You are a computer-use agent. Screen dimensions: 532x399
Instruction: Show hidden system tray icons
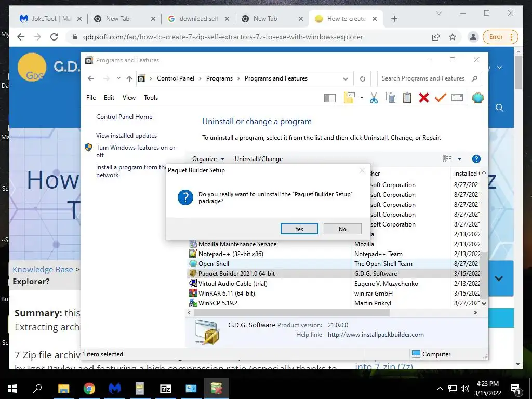click(440, 389)
